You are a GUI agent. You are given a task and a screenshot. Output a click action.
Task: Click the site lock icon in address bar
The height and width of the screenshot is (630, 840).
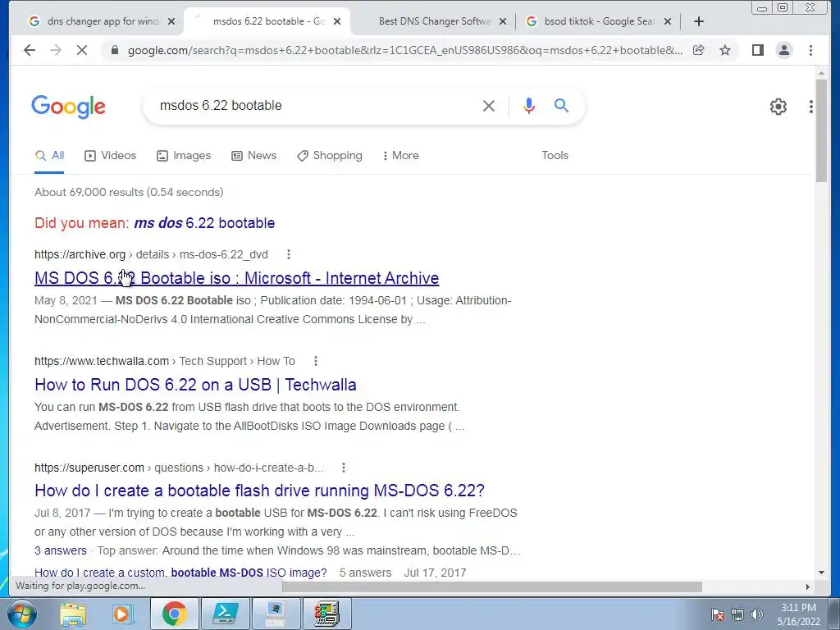(x=114, y=50)
